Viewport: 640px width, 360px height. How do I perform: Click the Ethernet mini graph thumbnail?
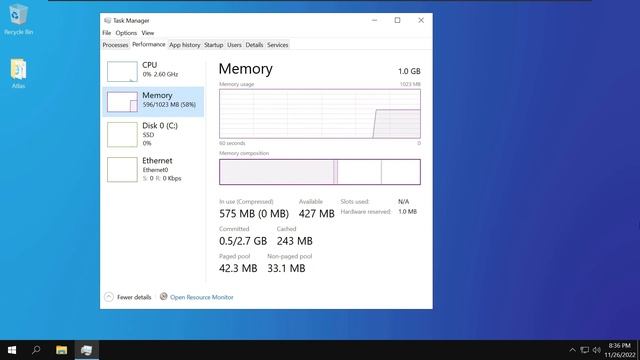(x=122, y=169)
